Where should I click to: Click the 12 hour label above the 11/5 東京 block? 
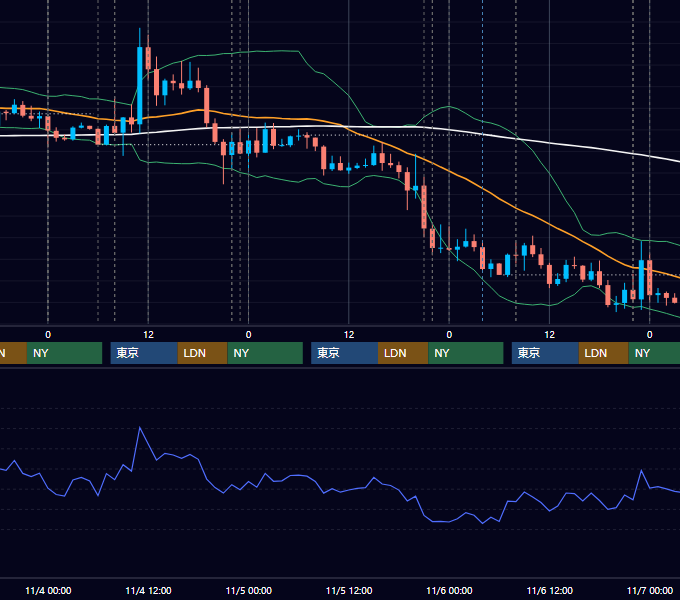349,335
